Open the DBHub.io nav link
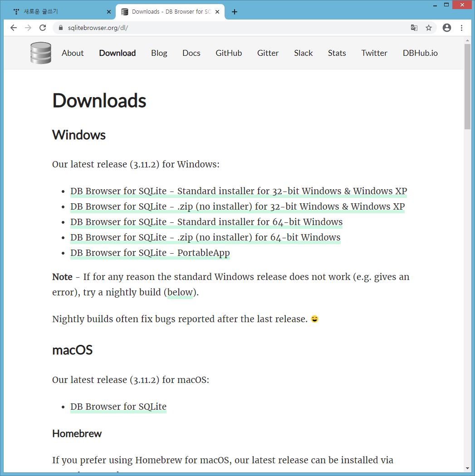This screenshot has width=475, height=476. point(420,53)
